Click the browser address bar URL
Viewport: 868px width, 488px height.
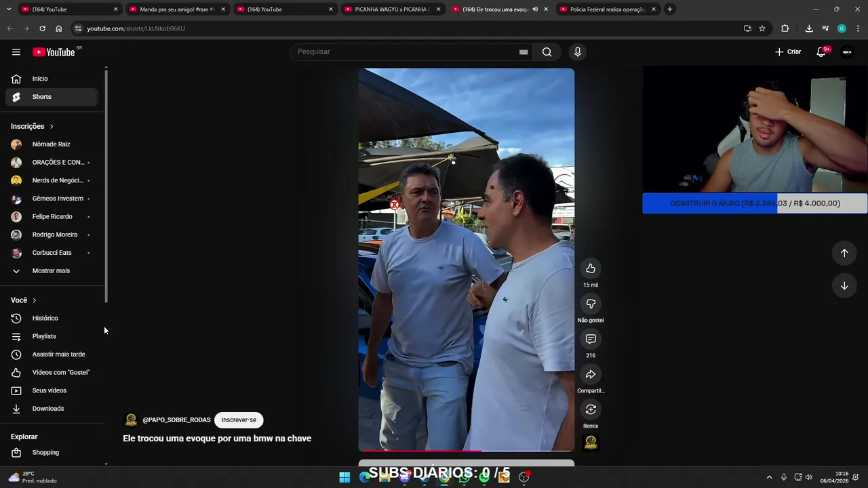[x=136, y=28]
